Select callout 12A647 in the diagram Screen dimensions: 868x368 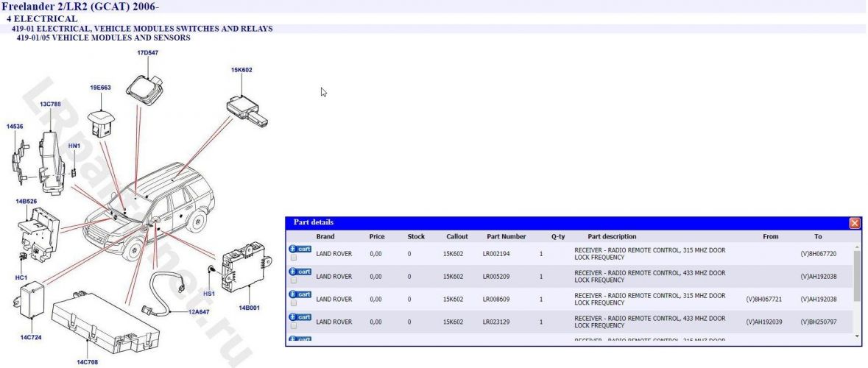(199, 312)
